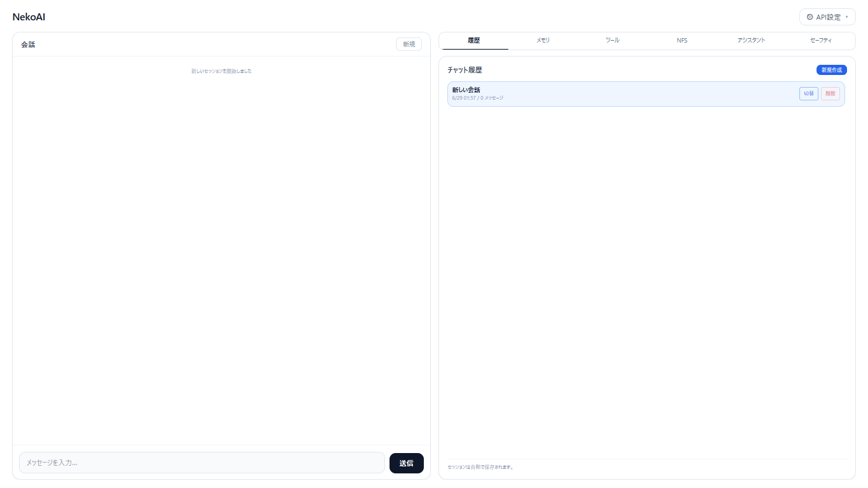Select the 新しい会話 history entry
868x488 pixels.
(x=646, y=94)
